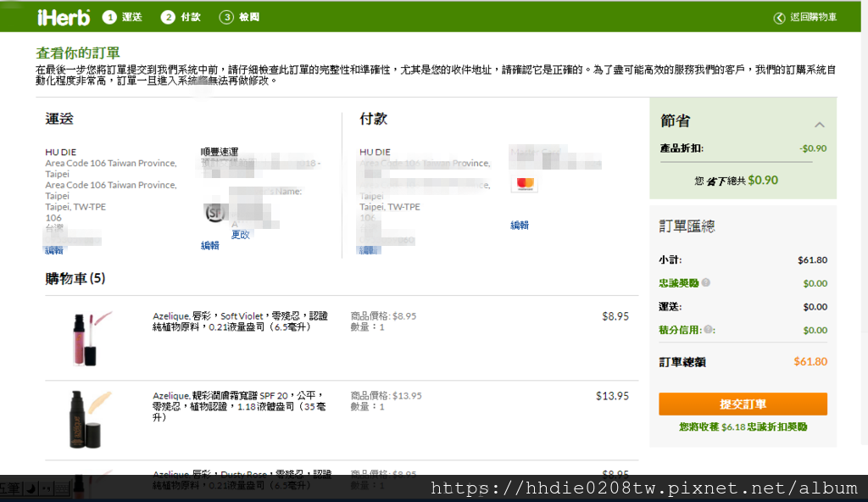Click the HU DIE name under 付款

point(375,152)
